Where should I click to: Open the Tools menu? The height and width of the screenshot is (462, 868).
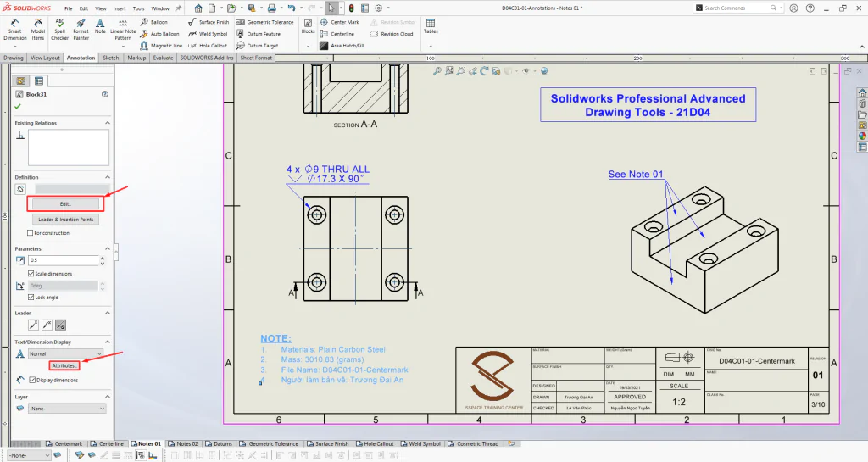coord(138,8)
